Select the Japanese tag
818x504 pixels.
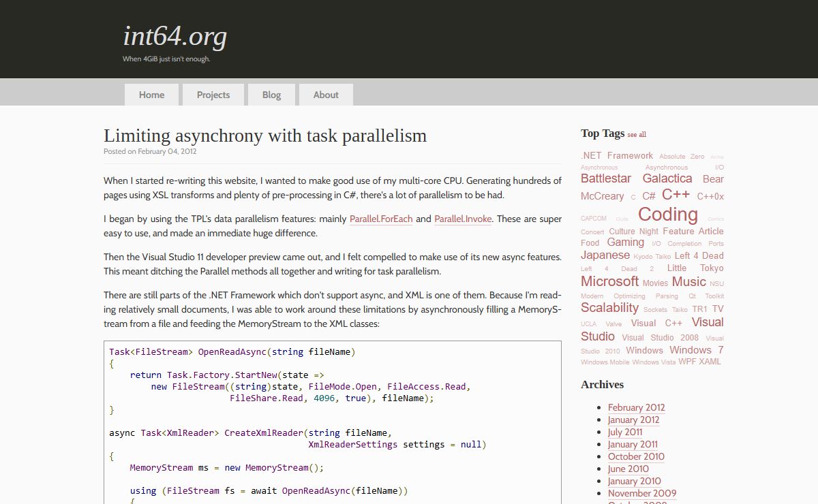[x=605, y=255]
